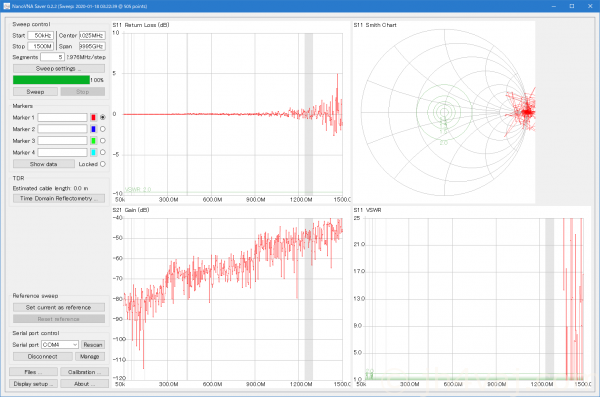Change the green Marker 3 color swatch
The height and width of the screenshot is (397, 600).
(x=93, y=141)
